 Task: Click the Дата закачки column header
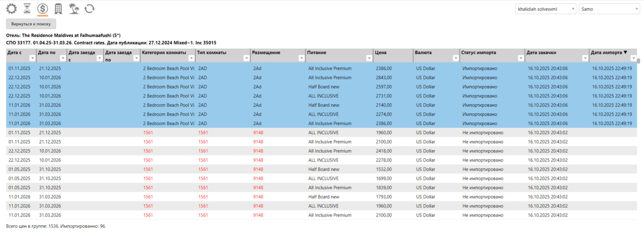(541, 53)
